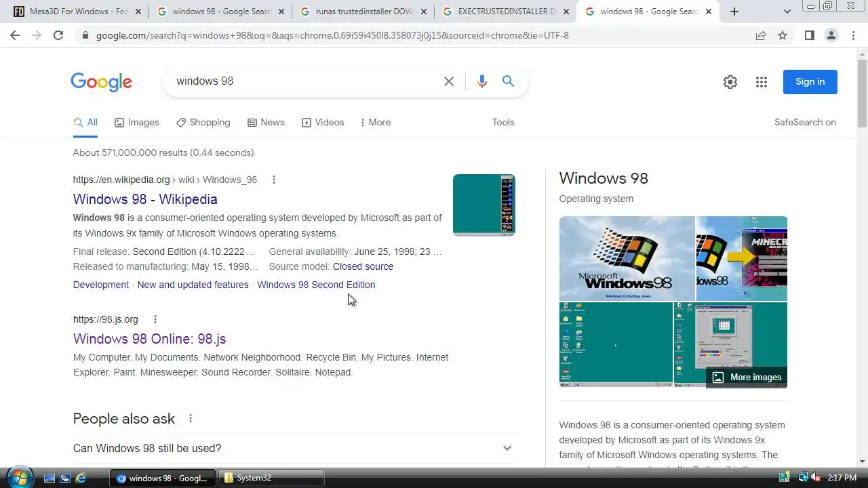
Task: Open the Windows 98 logo image in knowledge panel
Action: (x=627, y=258)
